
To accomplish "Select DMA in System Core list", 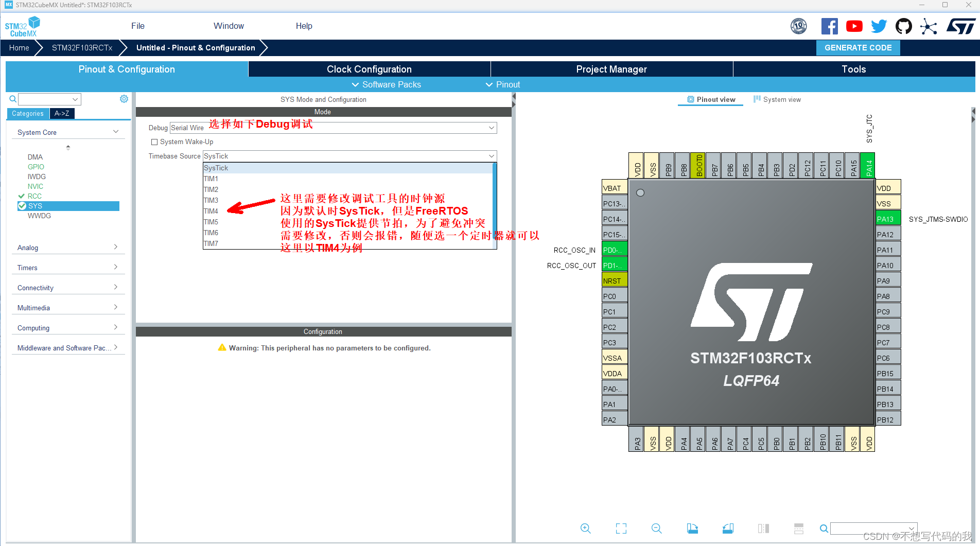I will [x=35, y=157].
